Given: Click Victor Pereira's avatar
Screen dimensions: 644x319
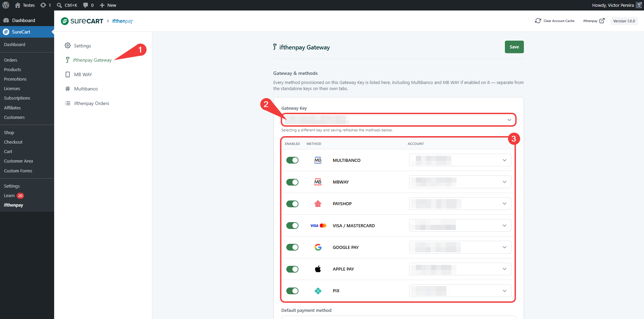Looking at the screenshot, I should pos(639,5).
